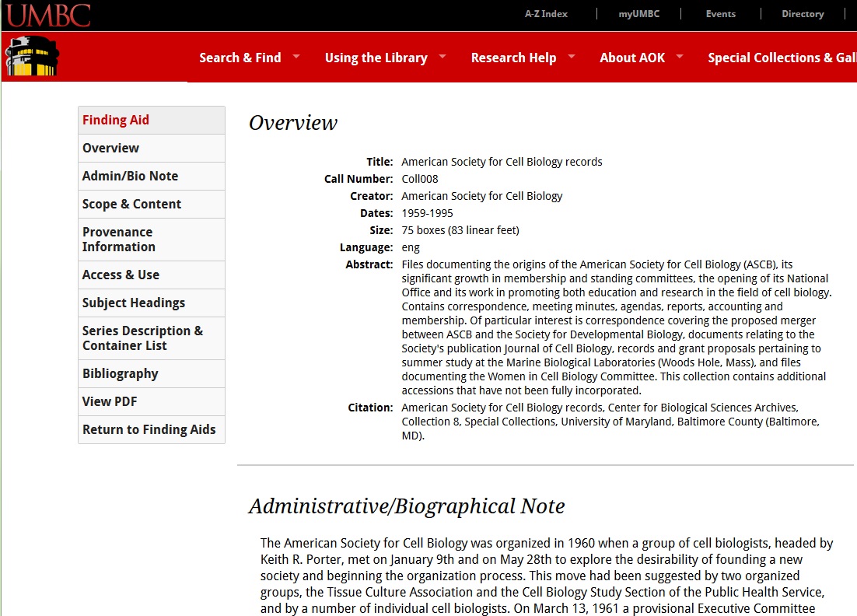The height and width of the screenshot is (616, 857).
Task: Click the Abstract label
Action: click(369, 264)
